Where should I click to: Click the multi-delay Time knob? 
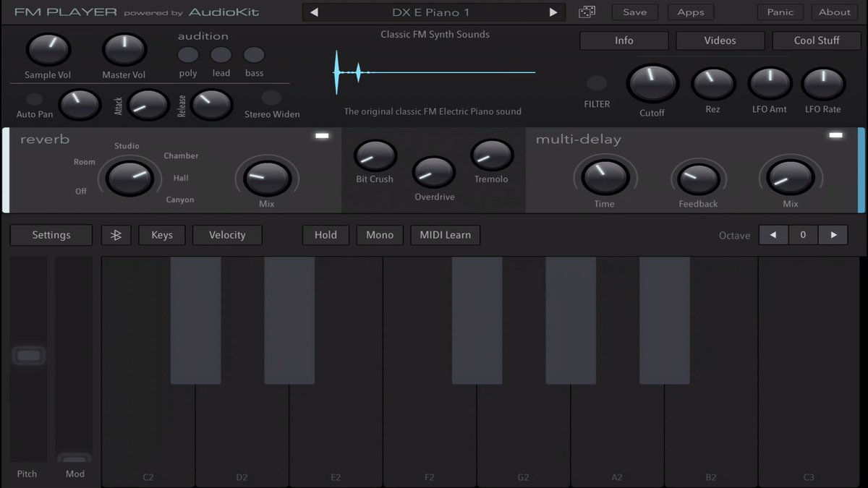605,177
